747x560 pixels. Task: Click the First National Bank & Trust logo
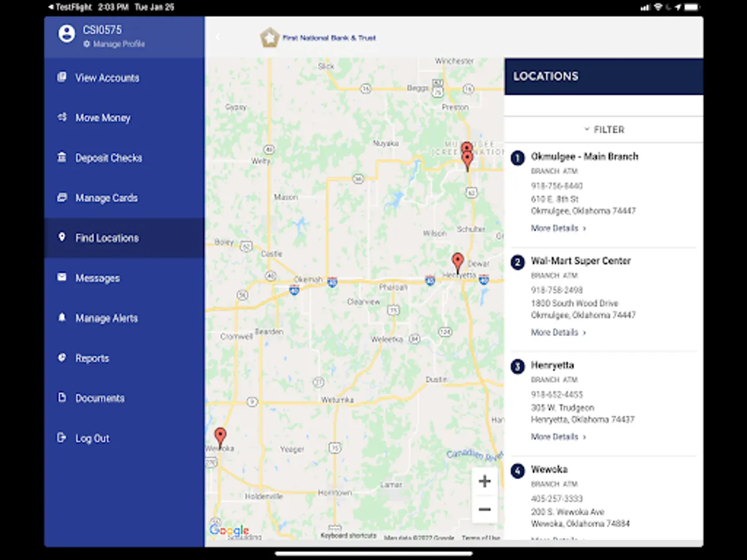click(x=318, y=37)
